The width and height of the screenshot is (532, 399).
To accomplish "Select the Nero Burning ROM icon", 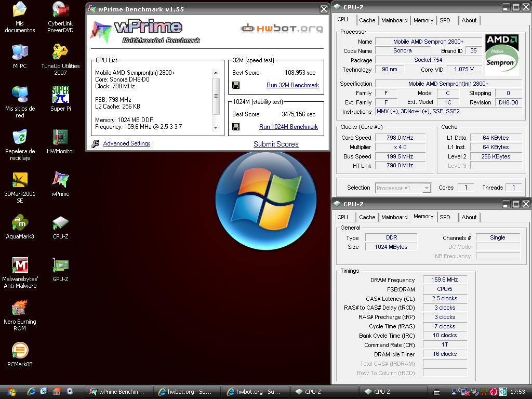I will [20, 315].
